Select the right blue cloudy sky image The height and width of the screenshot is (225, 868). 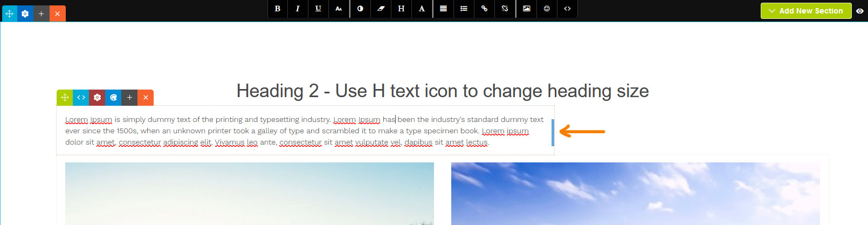636,194
